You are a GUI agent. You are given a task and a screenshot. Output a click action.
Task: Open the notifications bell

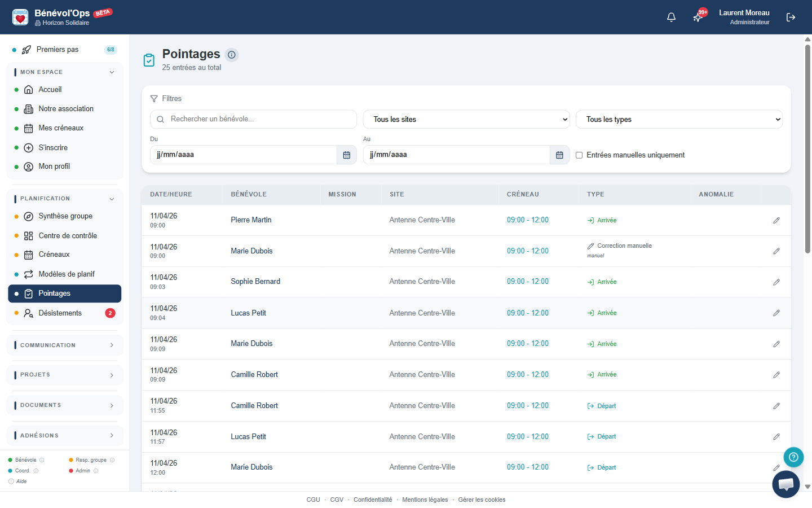tap(671, 17)
